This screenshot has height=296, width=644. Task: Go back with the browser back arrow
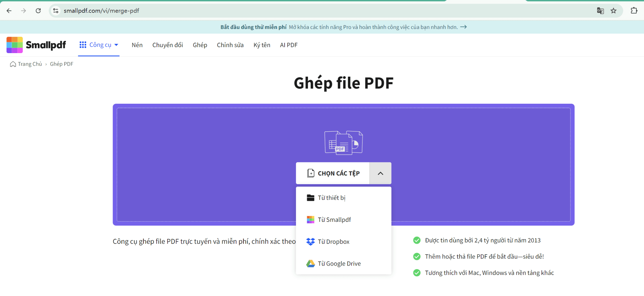click(9, 11)
